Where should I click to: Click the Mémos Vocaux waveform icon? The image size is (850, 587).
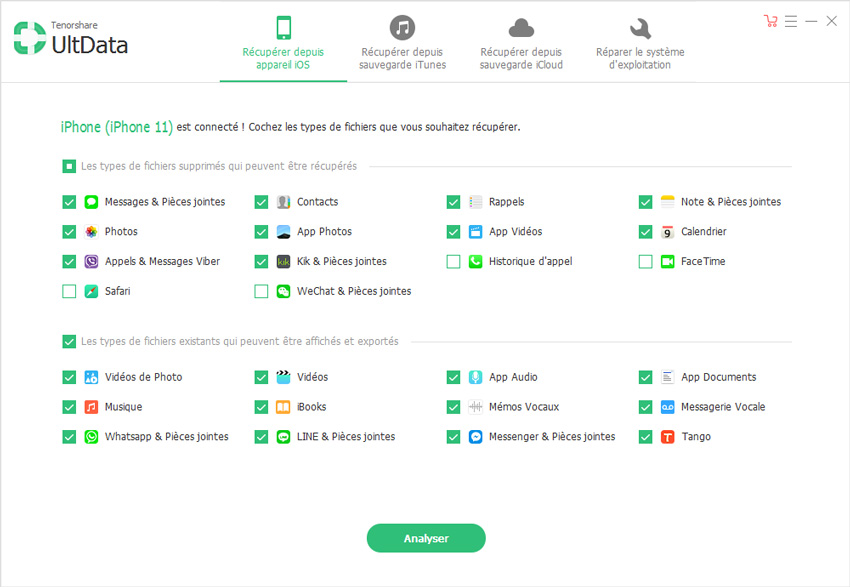(x=475, y=407)
